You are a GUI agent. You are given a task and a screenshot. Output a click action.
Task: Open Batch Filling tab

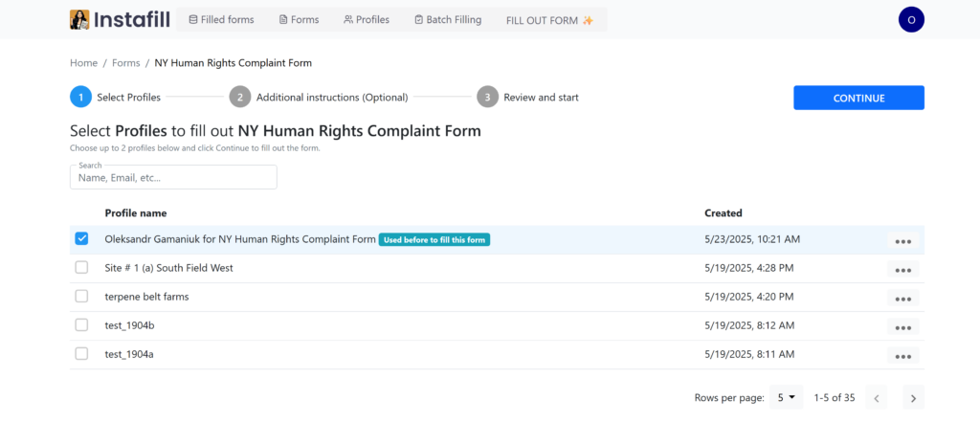[448, 19]
